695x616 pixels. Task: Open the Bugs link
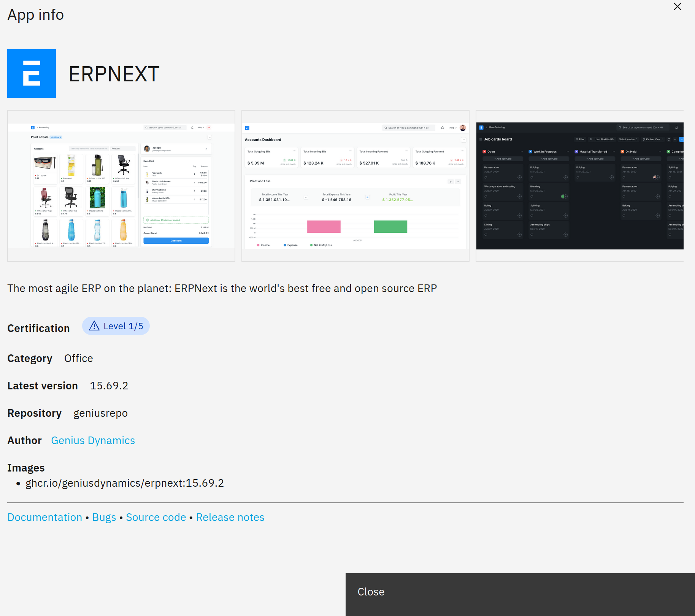click(104, 517)
